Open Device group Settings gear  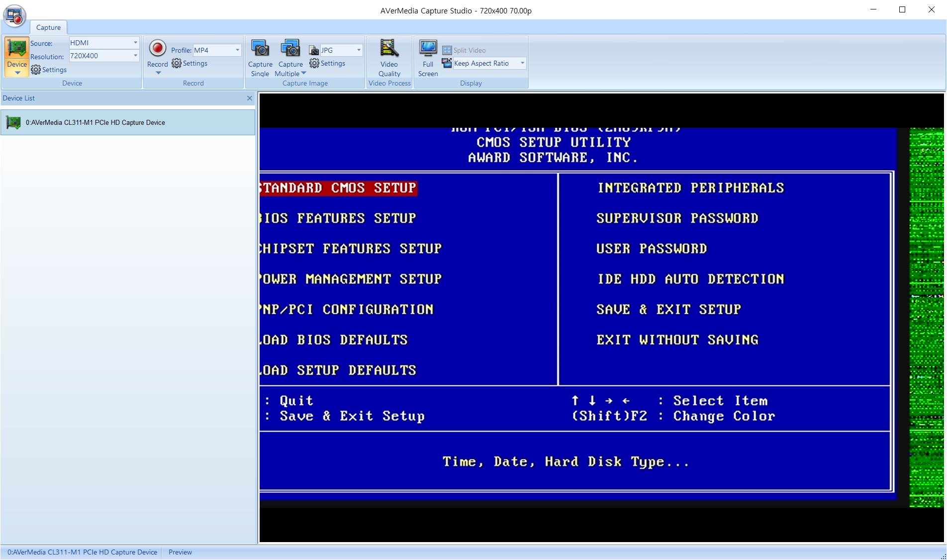pyautogui.click(x=49, y=70)
